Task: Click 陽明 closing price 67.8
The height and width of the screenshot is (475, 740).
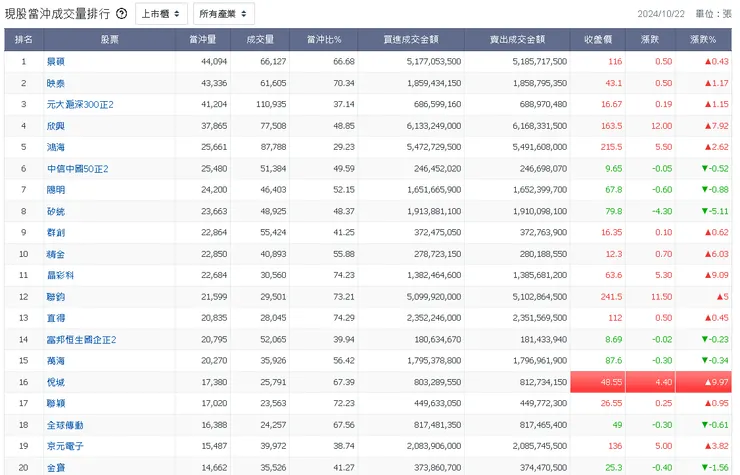Action: [x=614, y=190]
